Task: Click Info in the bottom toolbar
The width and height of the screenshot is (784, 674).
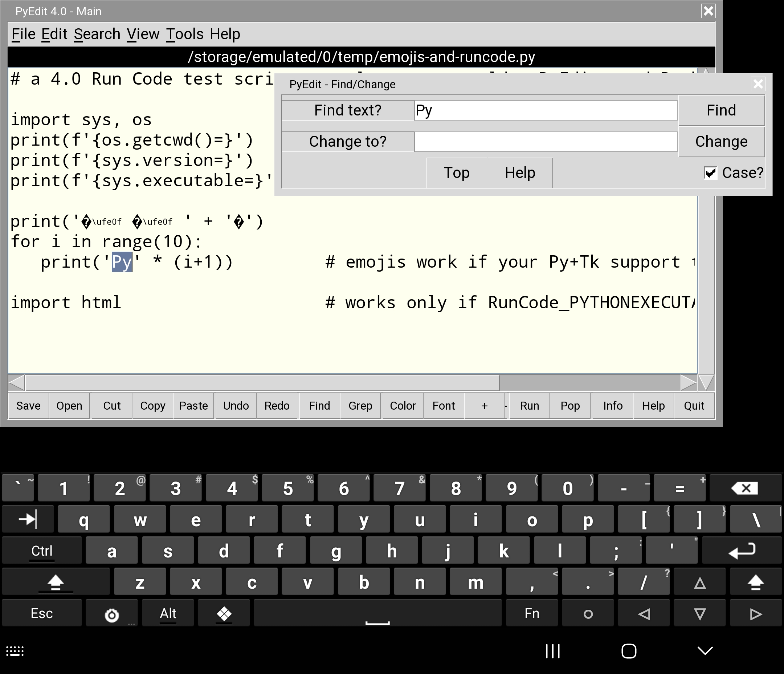Action: (x=613, y=406)
